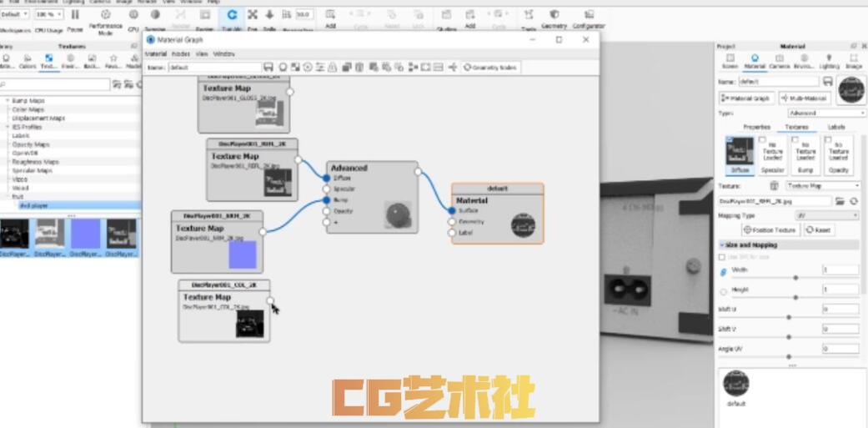Viewport: 868px width, 428px height.
Task: Open the Texture Map type dropdown
Action: 823,185
